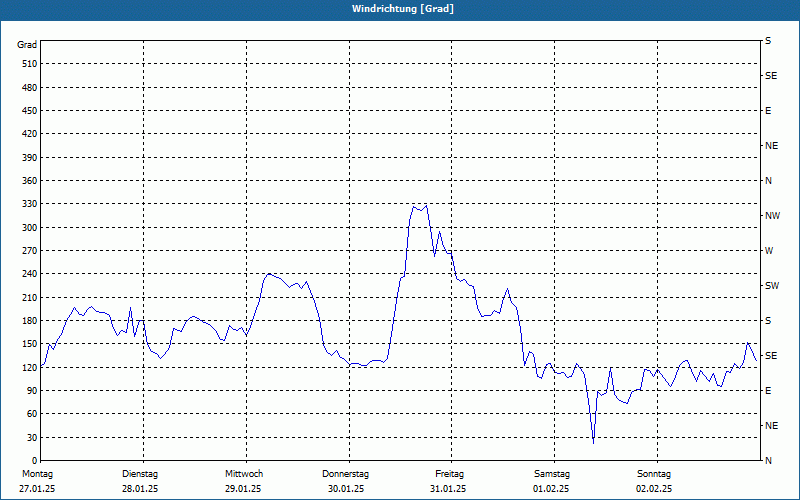Click the SW compass label
This screenshot has height=500, width=800.
click(x=772, y=286)
